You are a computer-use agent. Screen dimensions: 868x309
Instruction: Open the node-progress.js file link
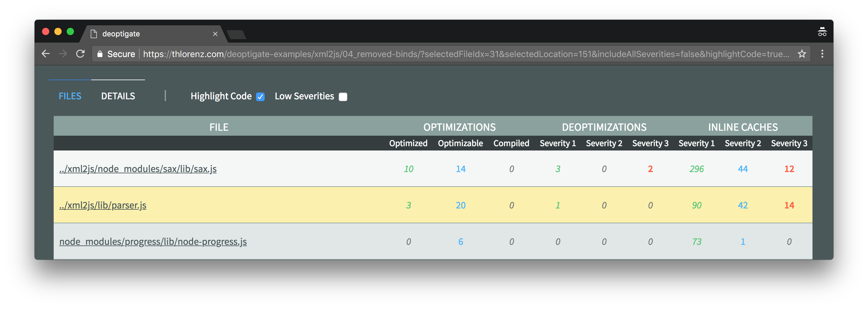pyautogui.click(x=153, y=241)
